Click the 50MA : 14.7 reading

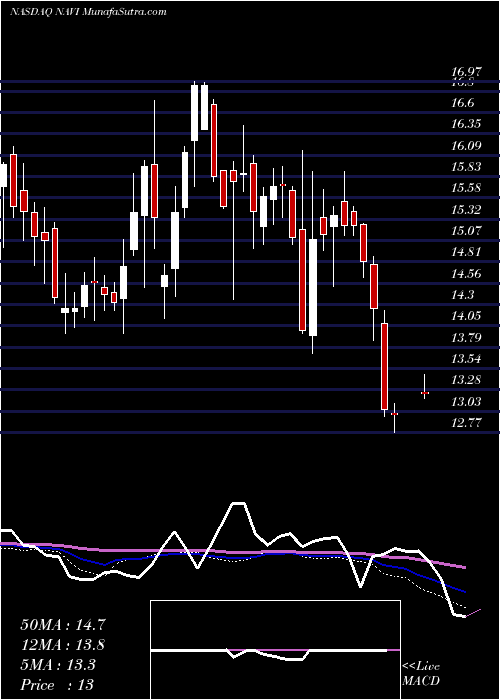pos(63,625)
